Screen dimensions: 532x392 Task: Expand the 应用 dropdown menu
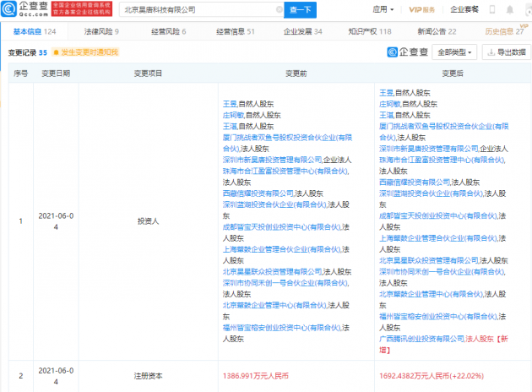[x=383, y=9]
